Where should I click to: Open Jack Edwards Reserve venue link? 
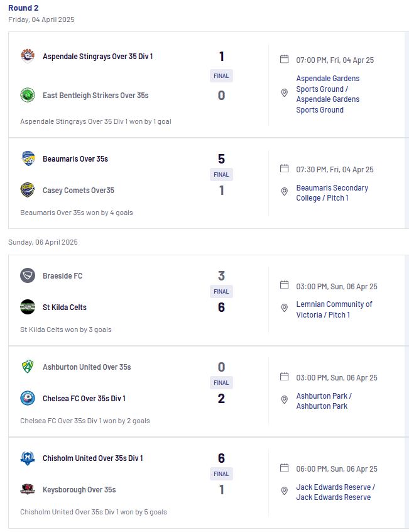point(335,492)
